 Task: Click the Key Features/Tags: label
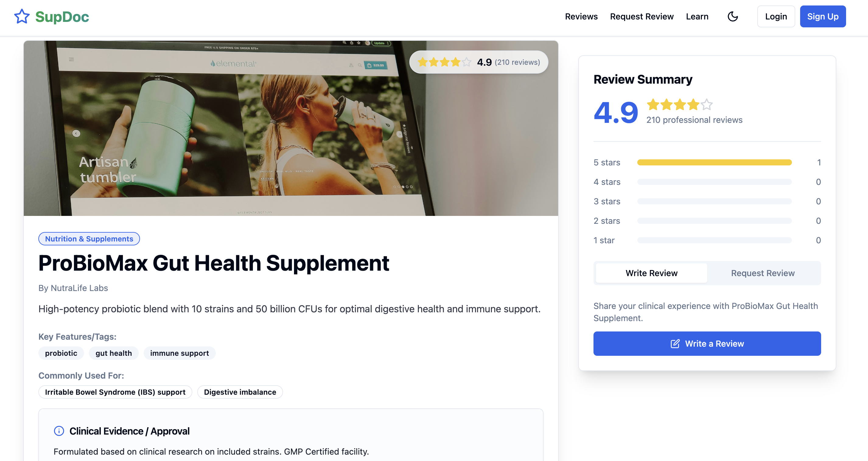pos(77,337)
